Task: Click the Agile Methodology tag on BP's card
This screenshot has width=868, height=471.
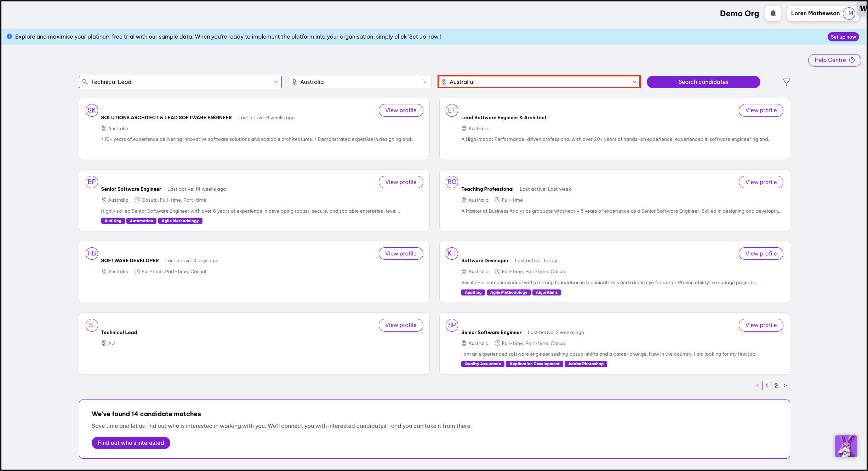Action: [180, 221]
